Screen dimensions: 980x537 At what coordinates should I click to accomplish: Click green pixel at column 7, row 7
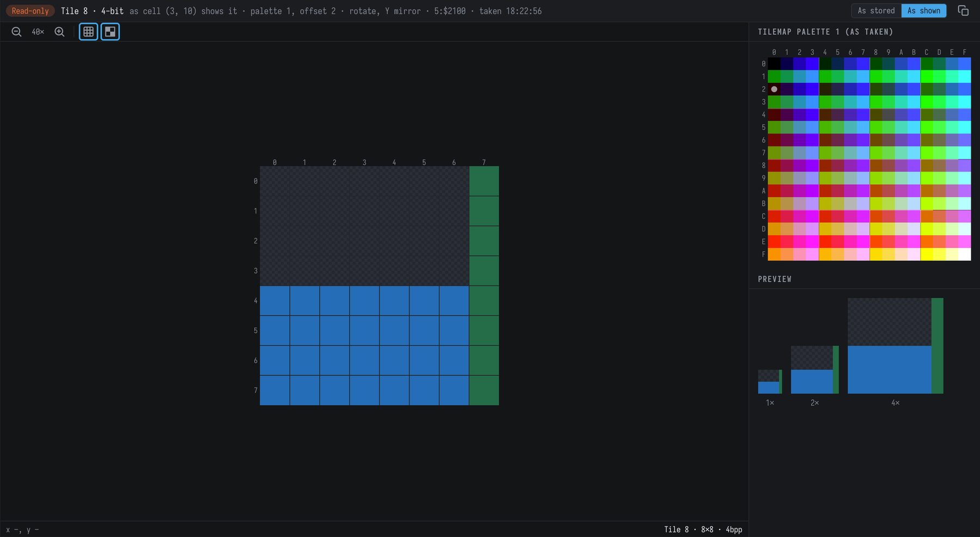click(484, 390)
